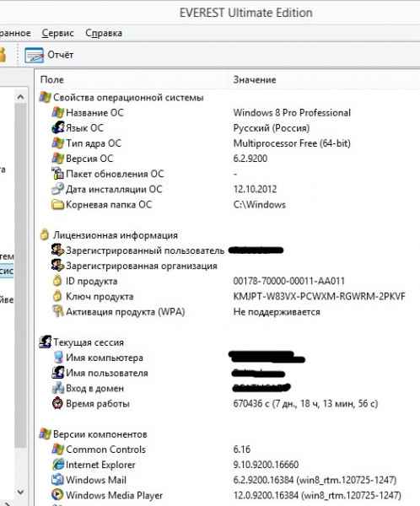Screen dimensions: 420x506
Task: Click the Internet Explorer icon in list
Action: pyautogui.click(x=58, y=465)
